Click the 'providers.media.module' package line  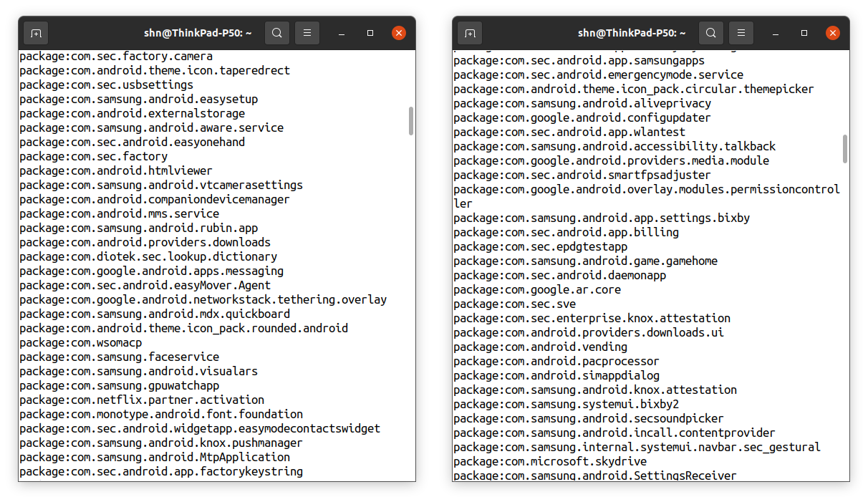point(612,160)
